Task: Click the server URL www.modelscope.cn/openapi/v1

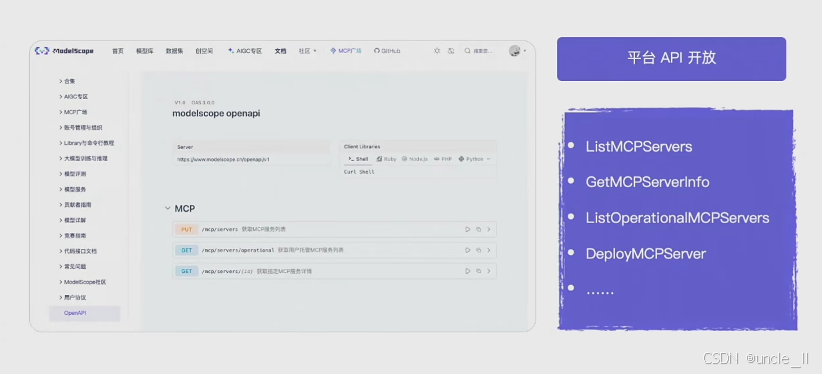Action: [x=223, y=159]
